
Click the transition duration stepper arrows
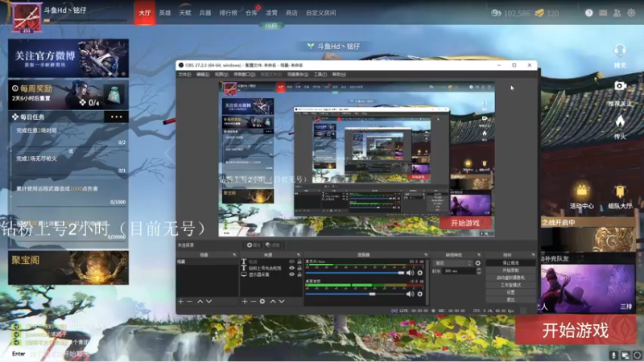click(x=478, y=271)
